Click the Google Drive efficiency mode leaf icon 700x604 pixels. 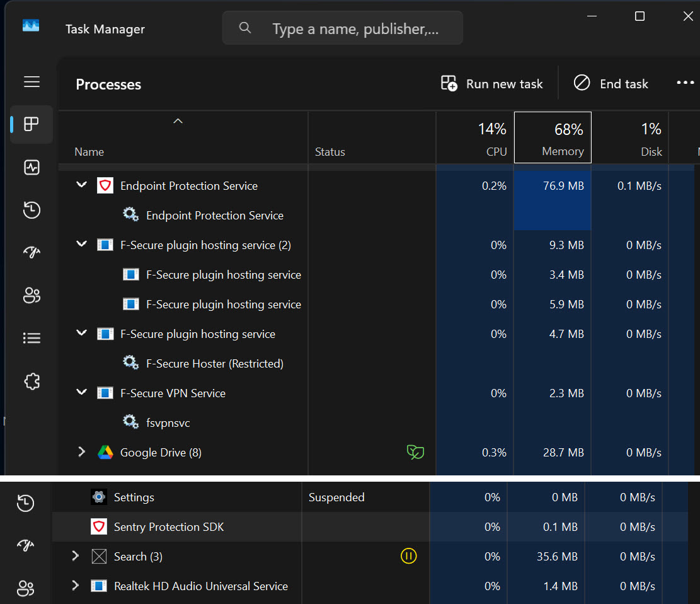click(x=415, y=452)
